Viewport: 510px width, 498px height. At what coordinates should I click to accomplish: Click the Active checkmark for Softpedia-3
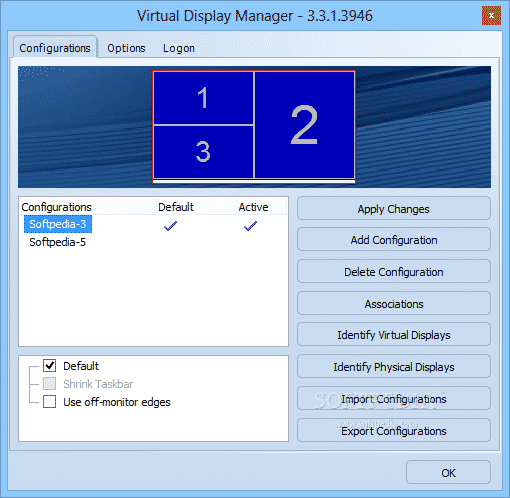250,226
